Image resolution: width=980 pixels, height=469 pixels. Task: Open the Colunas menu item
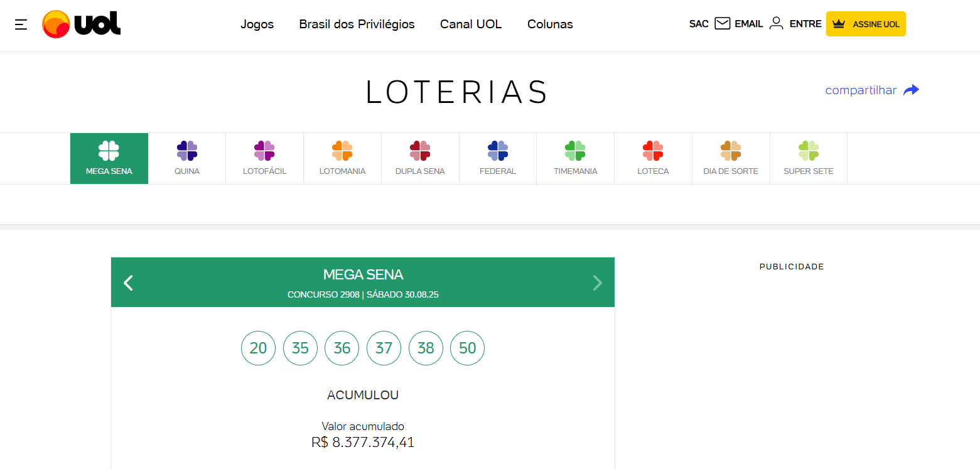pos(550,24)
